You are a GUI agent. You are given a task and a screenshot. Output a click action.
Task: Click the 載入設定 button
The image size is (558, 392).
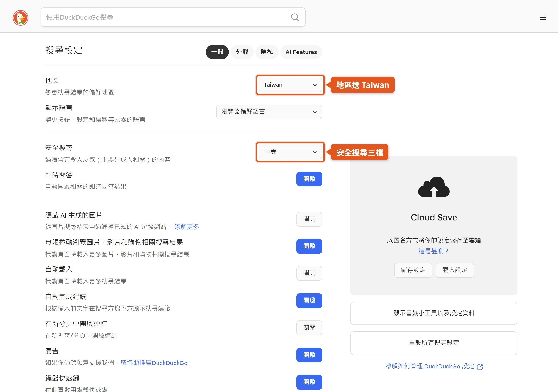click(x=455, y=270)
